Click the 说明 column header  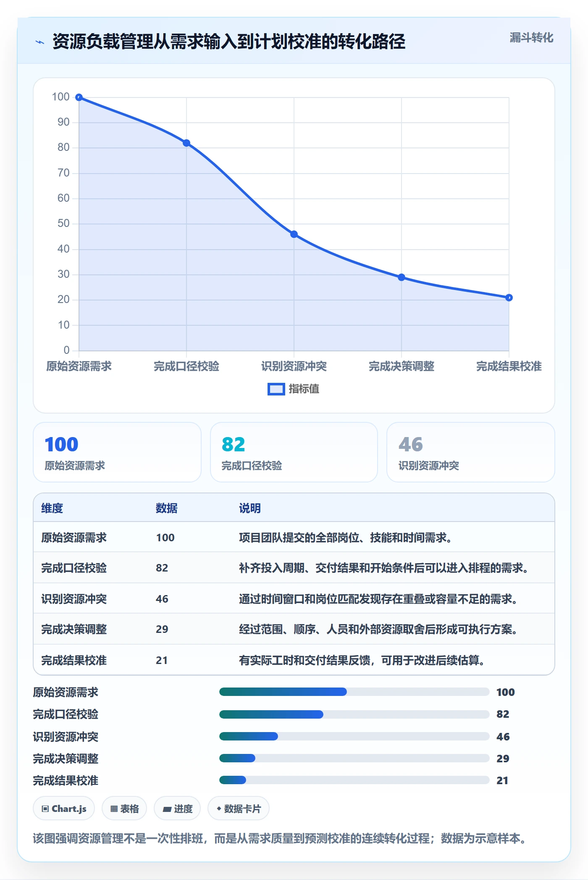[x=250, y=508]
